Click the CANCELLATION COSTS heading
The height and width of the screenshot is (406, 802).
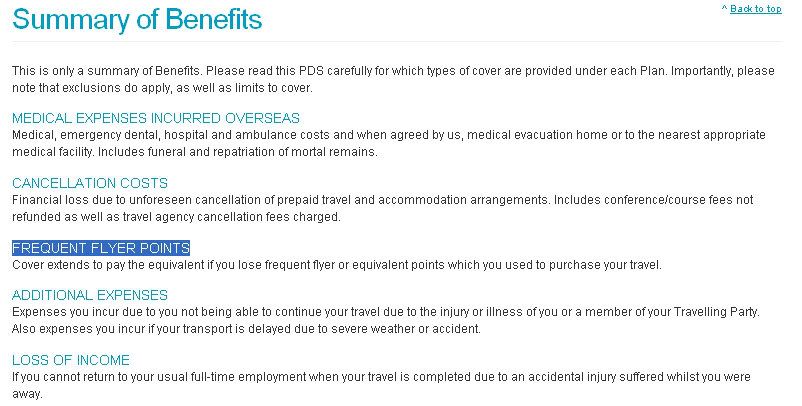click(x=90, y=183)
